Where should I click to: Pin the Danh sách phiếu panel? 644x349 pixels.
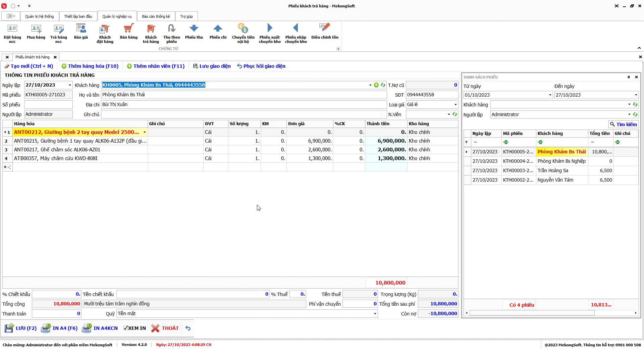click(629, 77)
